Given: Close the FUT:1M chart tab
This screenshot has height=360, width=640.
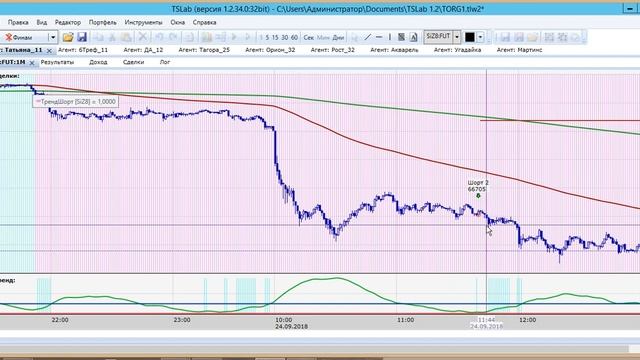Looking at the screenshot, I should 32,63.
